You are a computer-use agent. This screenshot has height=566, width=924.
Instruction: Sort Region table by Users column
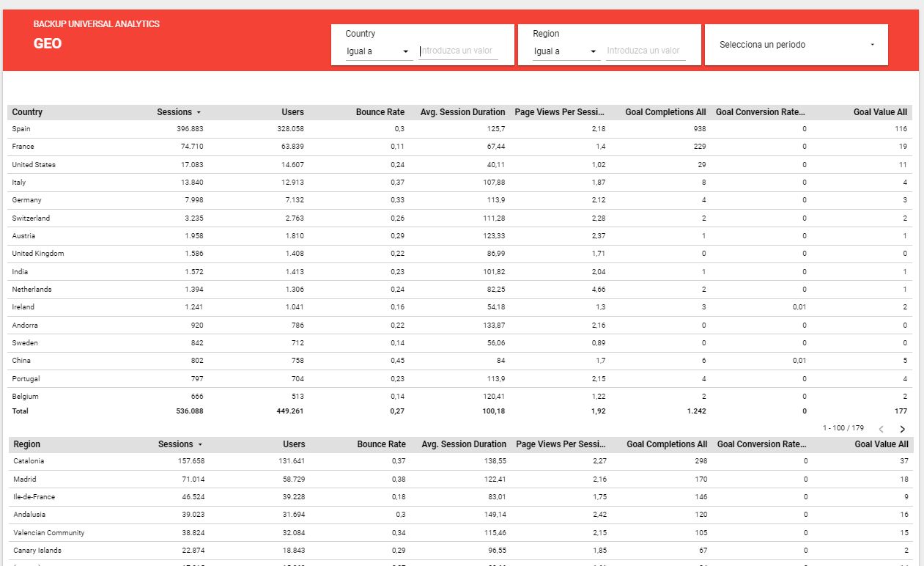click(294, 444)
